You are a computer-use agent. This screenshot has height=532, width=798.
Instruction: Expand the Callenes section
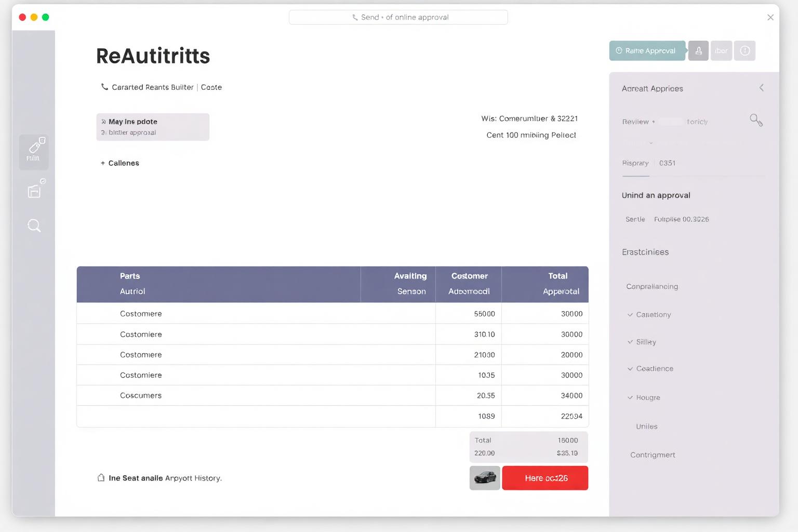point(120,163)
